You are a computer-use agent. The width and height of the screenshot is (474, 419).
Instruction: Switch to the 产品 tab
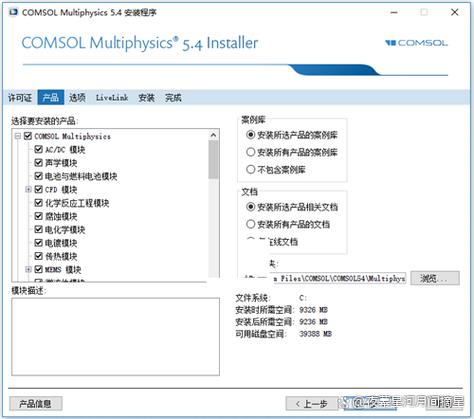51,98
